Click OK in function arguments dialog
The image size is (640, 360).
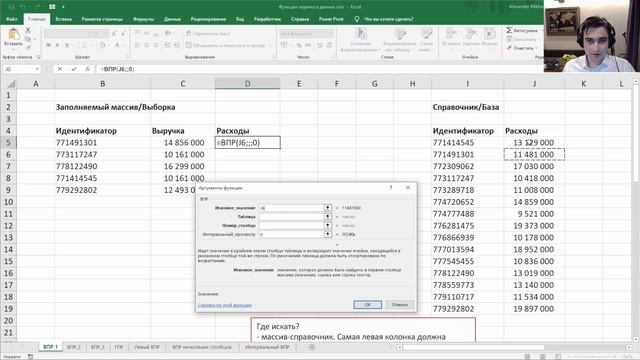point(368,304)
